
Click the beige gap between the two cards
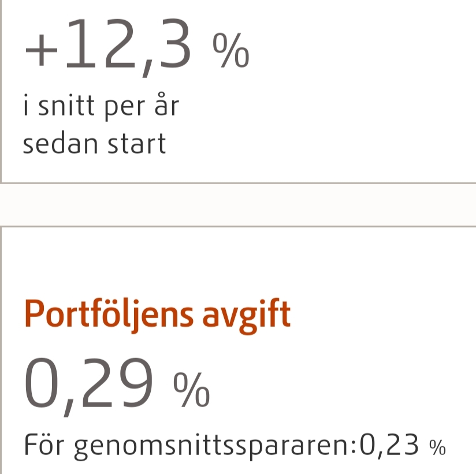coord(238,204)
